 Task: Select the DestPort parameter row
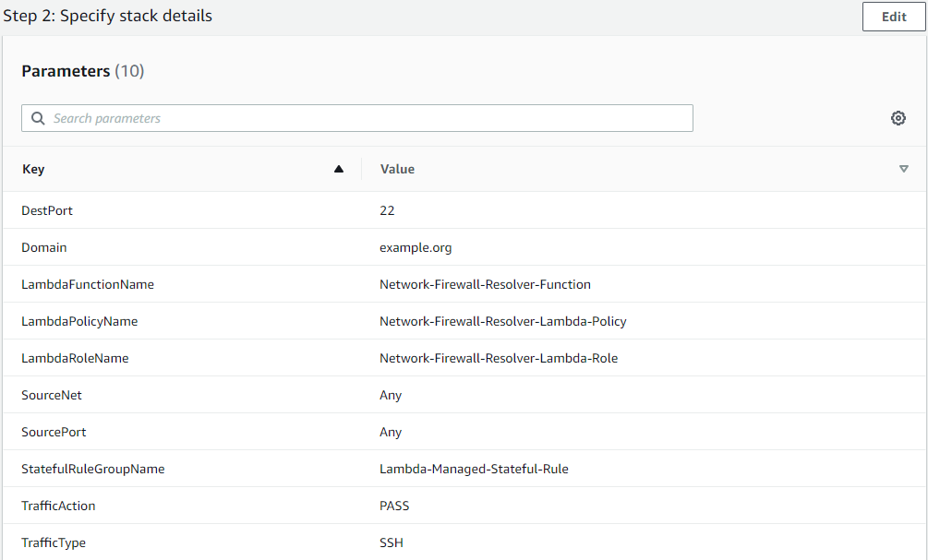(x=47, y=210)
